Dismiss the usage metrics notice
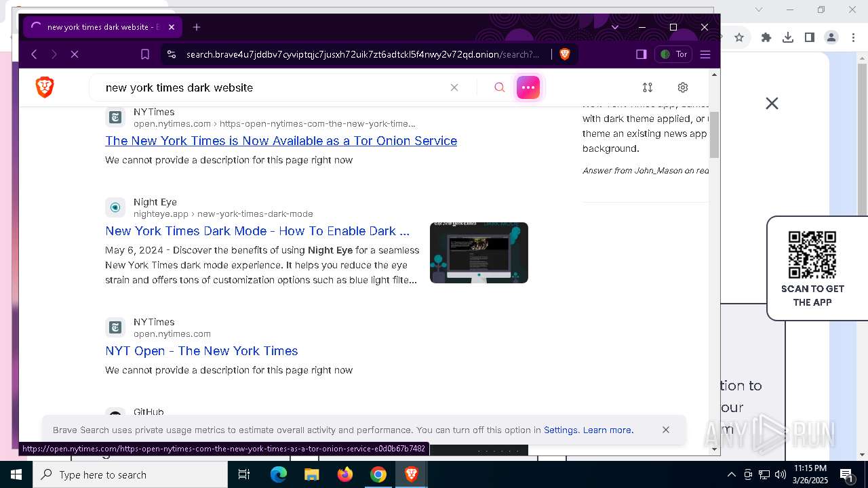868x488 pixels. click(666, 430)
